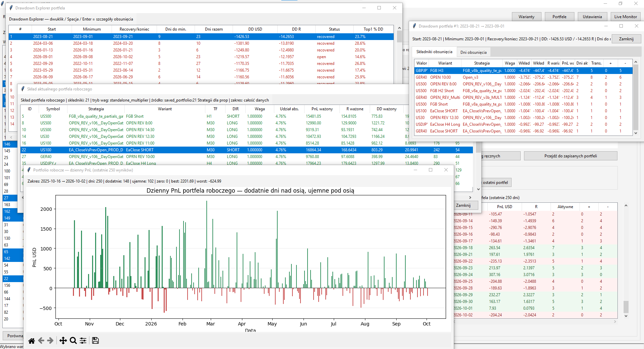Click feather icon of Skład aktualnego portfela window
The width and height of the screenshot is (644, 349).
pyautogui.click(x=23, y=89)
